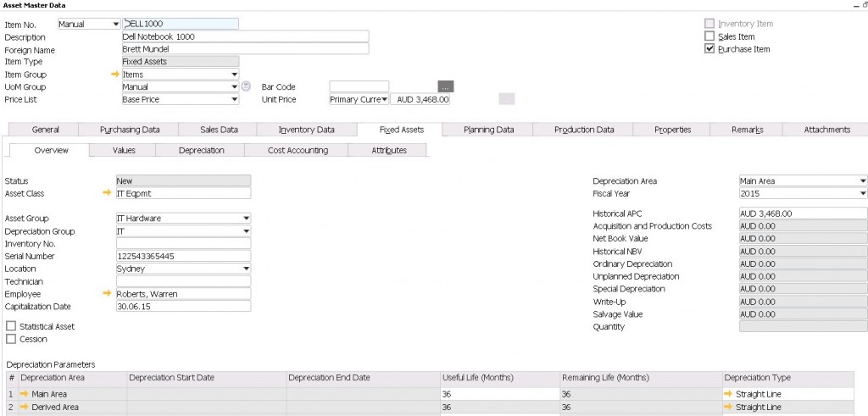Screen dimensions: 868x416
Task: Click the Main Area row link arrow
Action: point(25,394)
